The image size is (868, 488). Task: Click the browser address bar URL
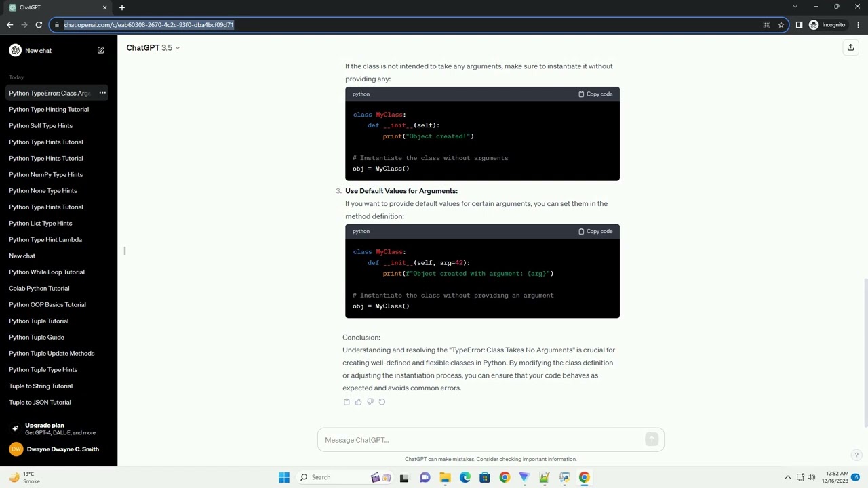point(149,25)
